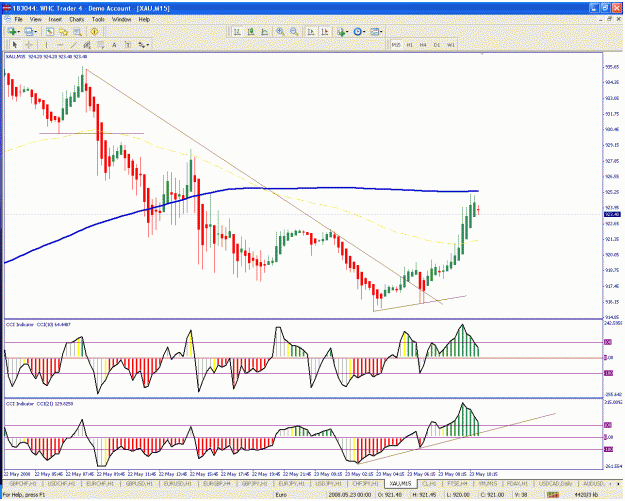Select the W1 timeframe button
This screenshot has height=501, width=625.
point(450,45)
